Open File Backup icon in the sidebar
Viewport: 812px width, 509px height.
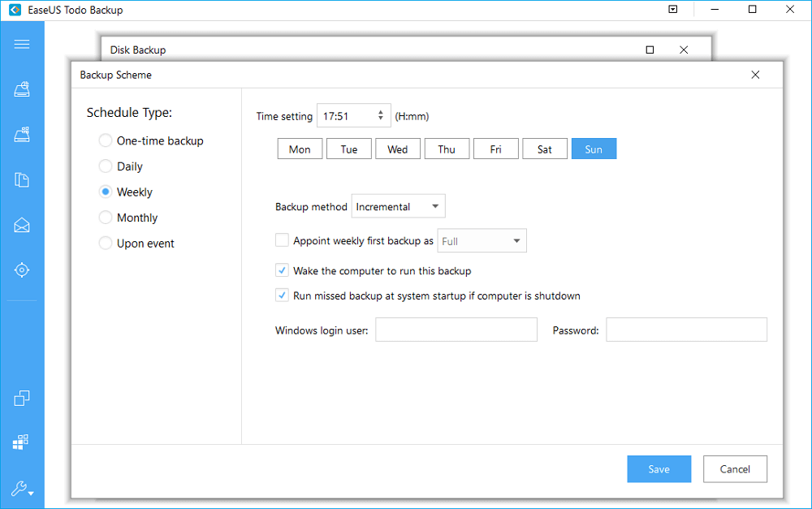(22, 179)
